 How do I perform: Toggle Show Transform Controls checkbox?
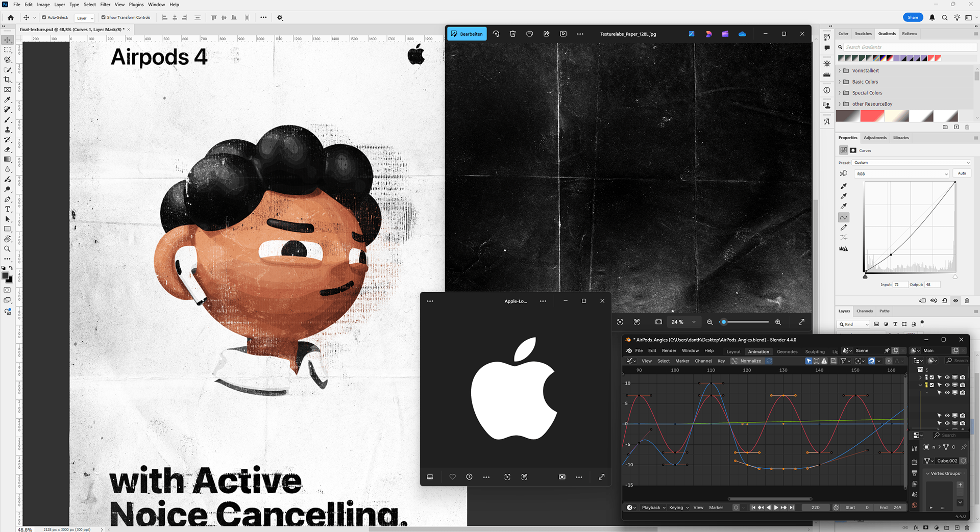coord(103,17)
